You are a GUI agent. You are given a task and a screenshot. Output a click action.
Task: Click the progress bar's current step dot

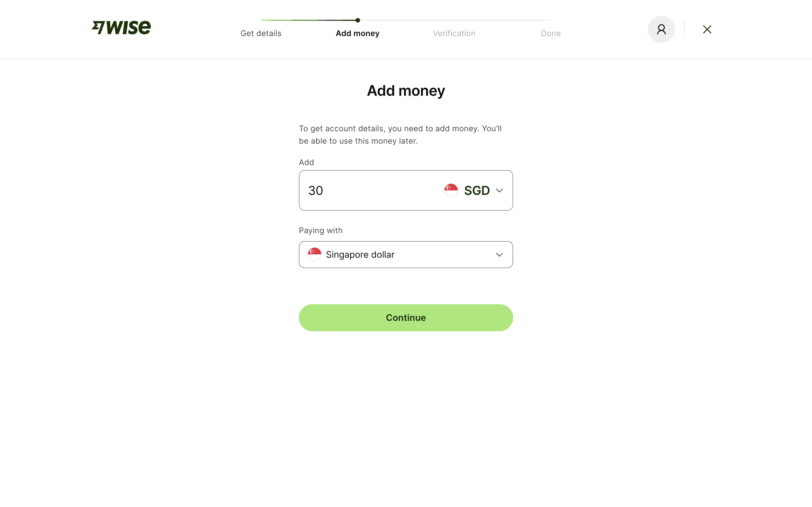[x=358, y=21]
